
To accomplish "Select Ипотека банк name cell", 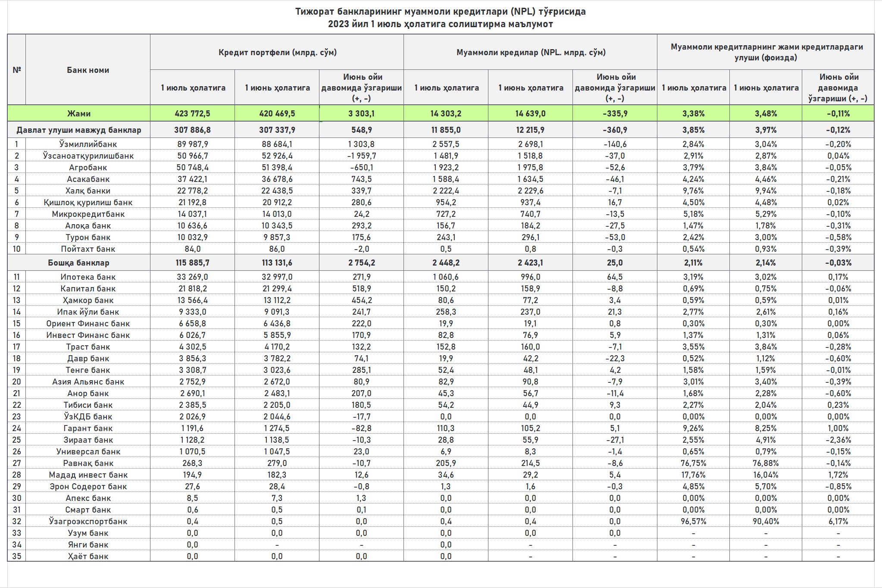I will click(88, 277).
